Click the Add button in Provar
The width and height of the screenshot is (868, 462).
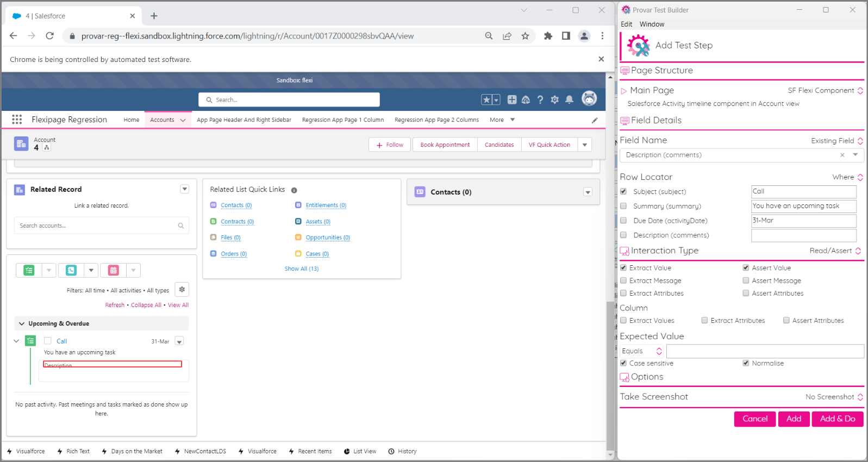794,419
